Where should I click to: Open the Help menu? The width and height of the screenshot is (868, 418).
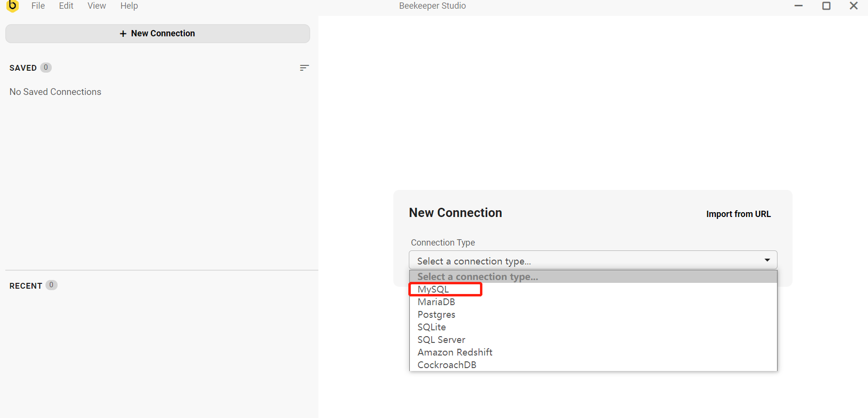129,6
